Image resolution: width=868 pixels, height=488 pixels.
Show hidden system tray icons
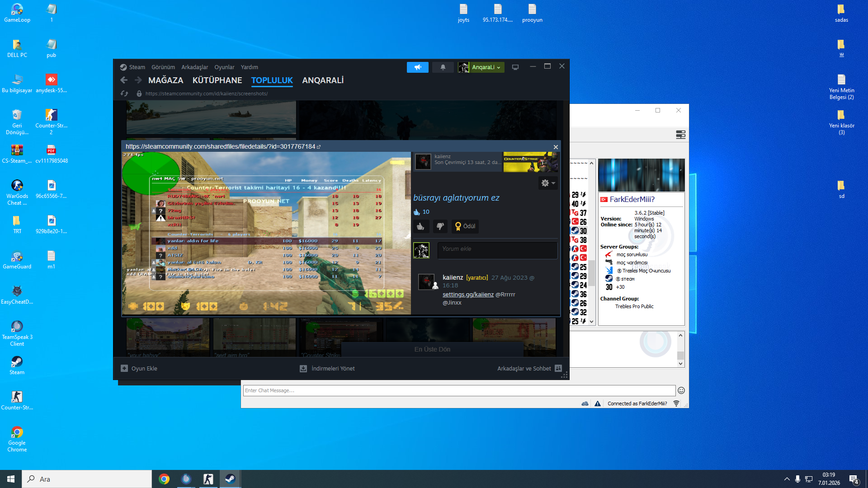(787, 479)
